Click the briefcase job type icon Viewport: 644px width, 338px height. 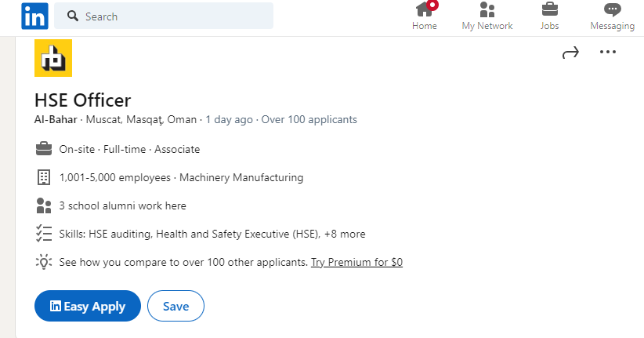pyautogui.click(x=44, y=149)
